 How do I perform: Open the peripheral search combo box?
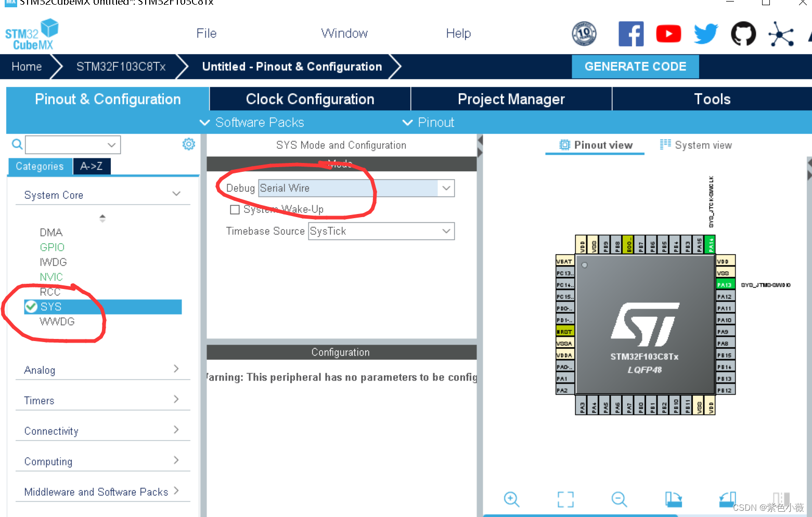click(x=111, y=144)
